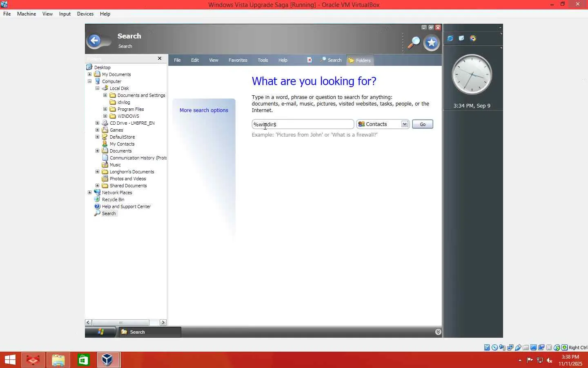Click the VirtualBox mouse integration status icon

pos(557,348)
